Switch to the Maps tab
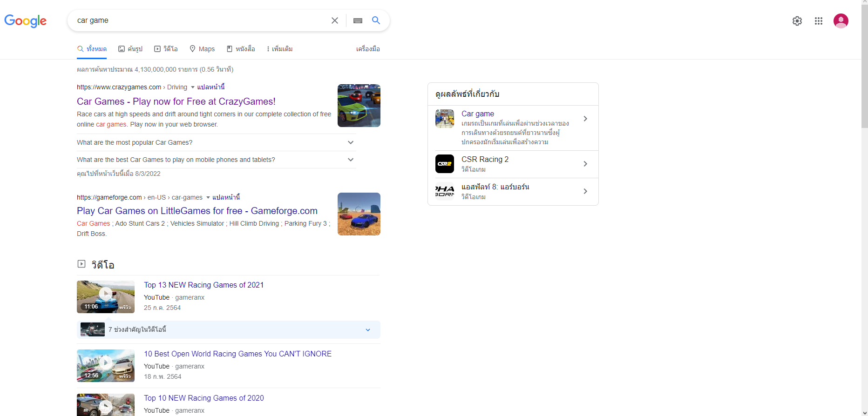Image resolution: width=868 pixels, height=416 pixels. [202, 49]
